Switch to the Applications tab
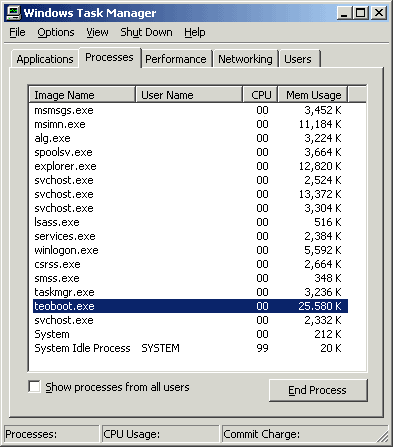This screenshot has height=447, width=393. (45, 59)
